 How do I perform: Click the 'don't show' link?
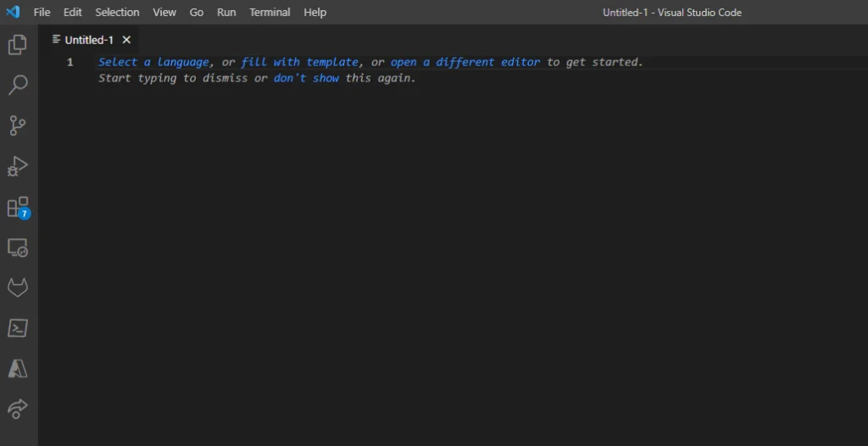point(306,78)
